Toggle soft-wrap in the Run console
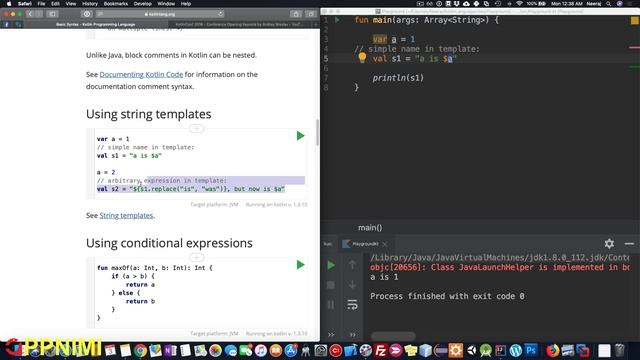 [352, 304]
